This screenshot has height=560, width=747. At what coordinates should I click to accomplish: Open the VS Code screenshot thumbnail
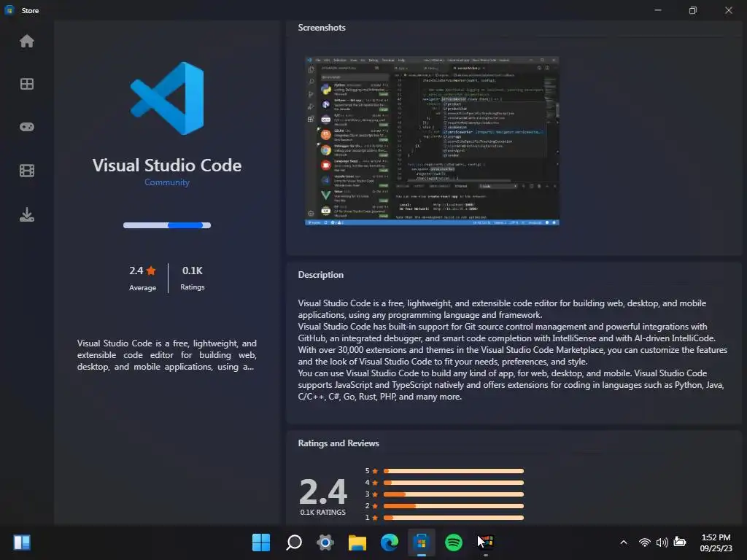[x=432, y=141]
